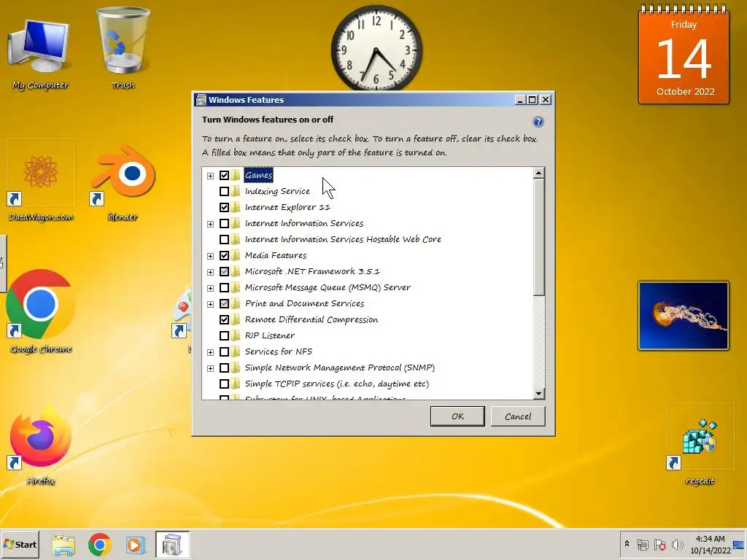Close the Windows Features window
The height and width of the screenshot is (560, 747).
point(546,100)
